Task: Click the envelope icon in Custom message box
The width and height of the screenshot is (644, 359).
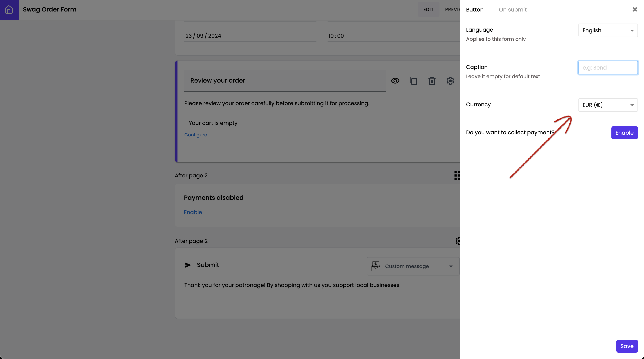Action: pyautogui.click(x=376, y=266)
